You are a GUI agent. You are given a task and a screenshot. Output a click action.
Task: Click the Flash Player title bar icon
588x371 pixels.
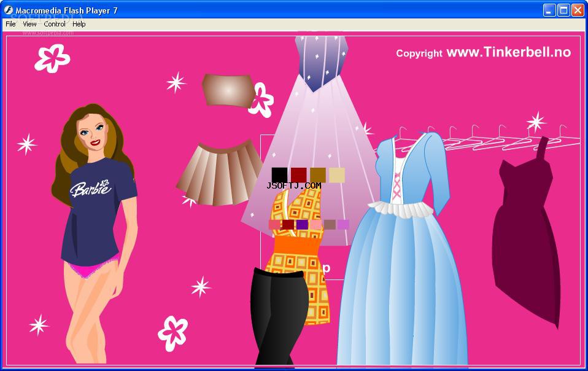click(x=8, y=10)
